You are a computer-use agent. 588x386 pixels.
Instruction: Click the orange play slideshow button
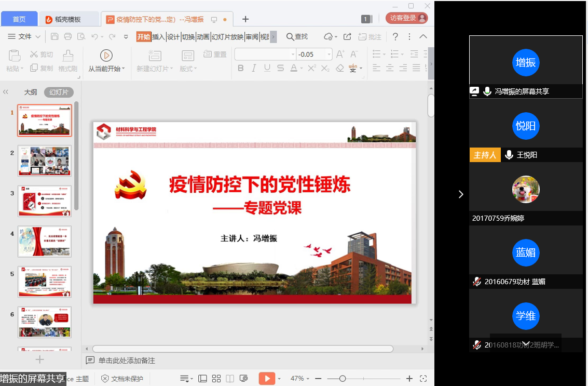[266, 378]
